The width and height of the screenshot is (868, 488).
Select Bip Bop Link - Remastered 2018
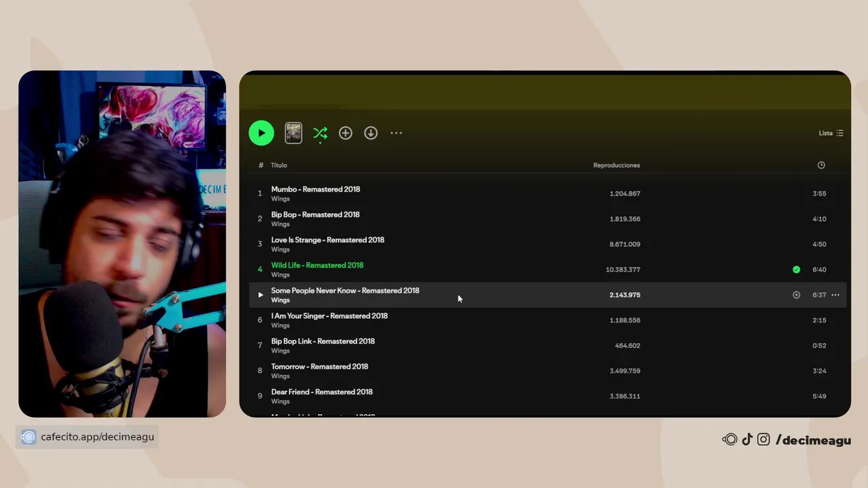click(323, 341)
